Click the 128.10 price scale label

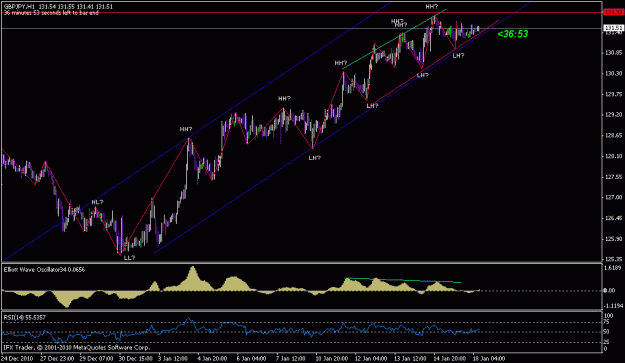pyautogui.click(x=613, y=156)
